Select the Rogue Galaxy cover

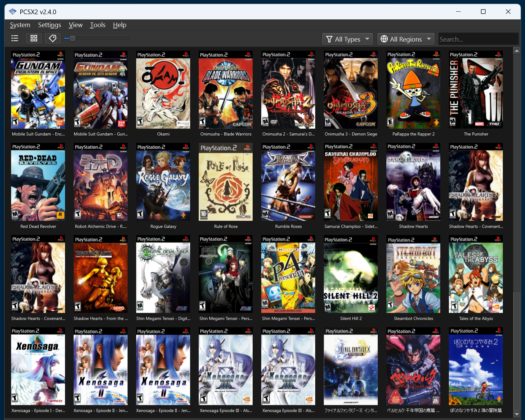point(163,182)
